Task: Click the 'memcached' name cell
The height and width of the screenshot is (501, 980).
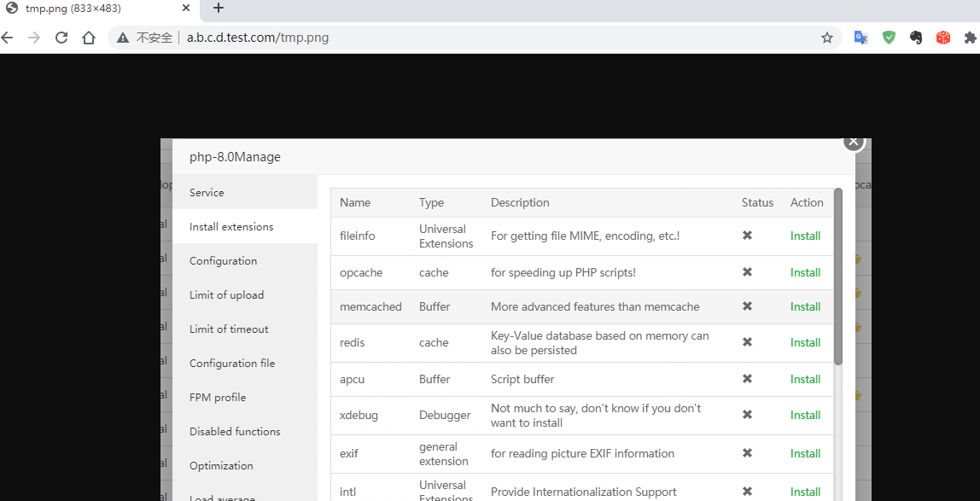Action: click(370, 306)
